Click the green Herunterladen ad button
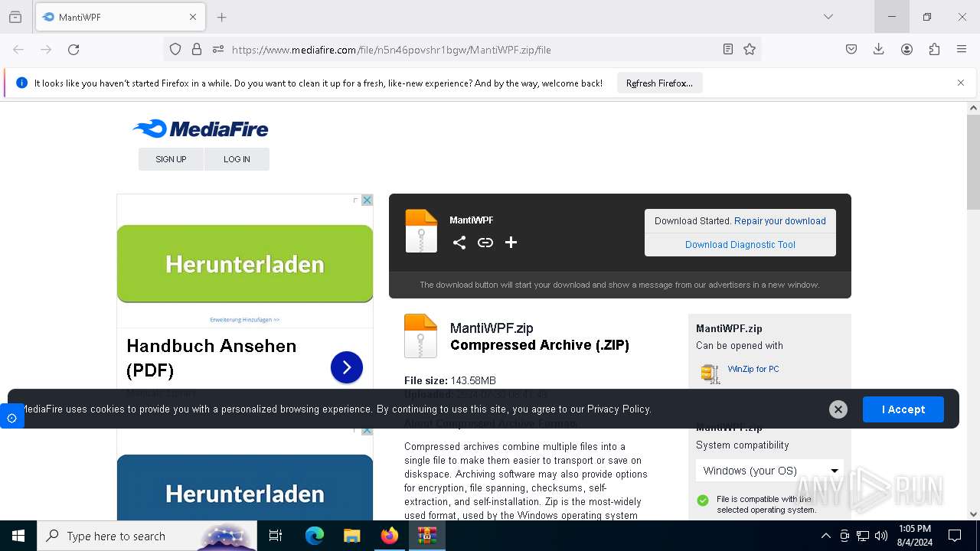 [245, 264]
